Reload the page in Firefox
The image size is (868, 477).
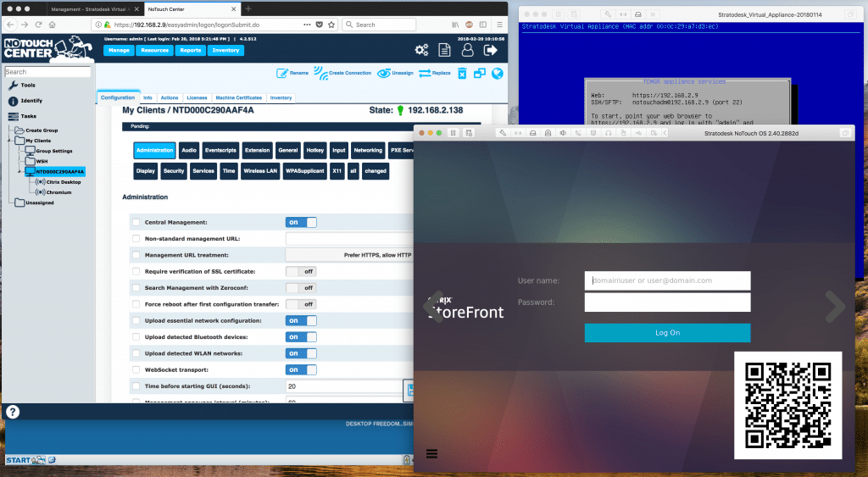(x=38, y=25)
